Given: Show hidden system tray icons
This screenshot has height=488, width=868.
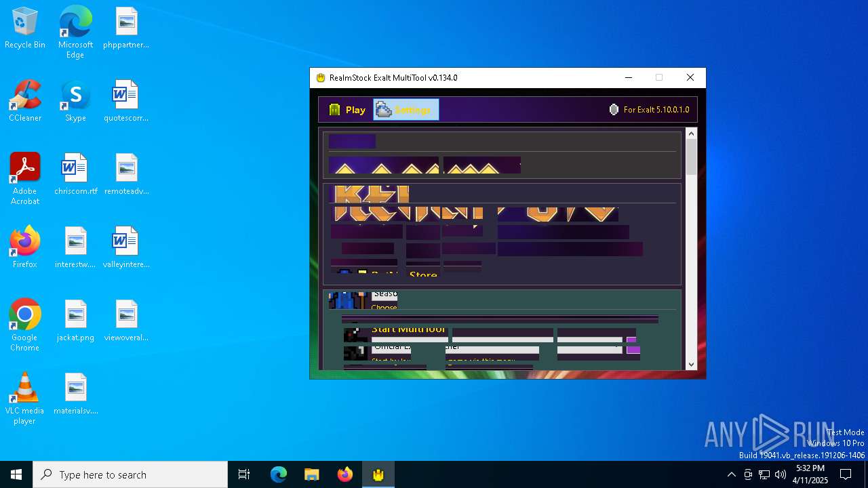Looking at the screenshot, I should pyautogui.click(x=731, y=474).
